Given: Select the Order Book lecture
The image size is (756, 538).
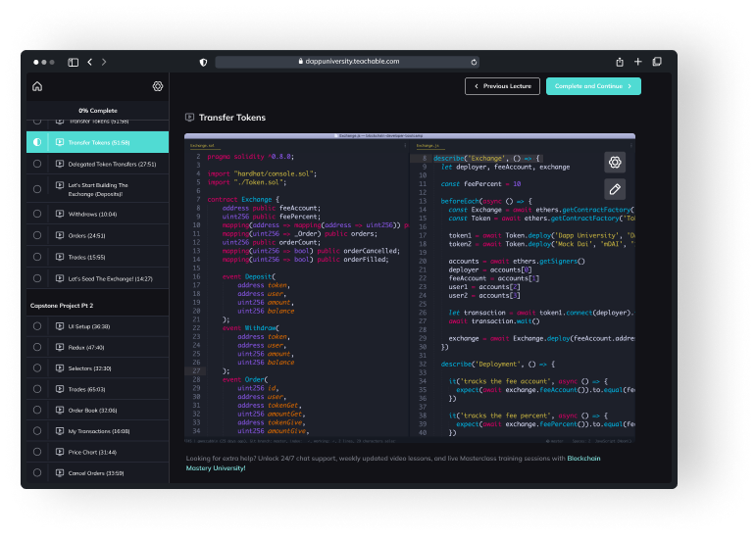Looking at the screenshot, I should coord(93,411).
